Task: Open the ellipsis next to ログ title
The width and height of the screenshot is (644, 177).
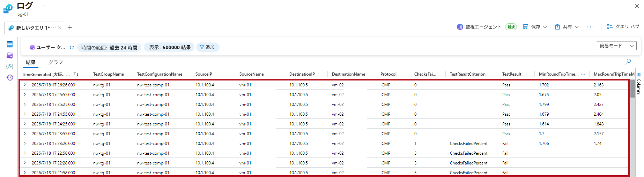Action: click(x=44, y=6)
